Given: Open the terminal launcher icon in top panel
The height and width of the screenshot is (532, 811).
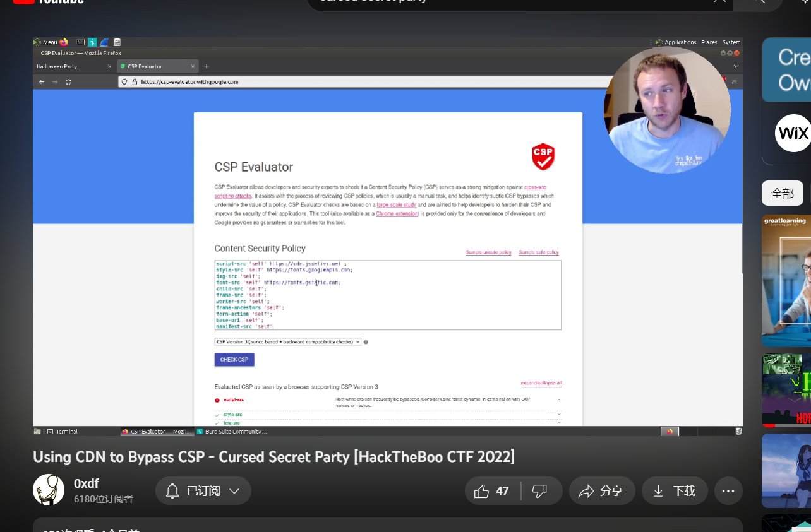Looking at the screenshot, I should 81,42.
